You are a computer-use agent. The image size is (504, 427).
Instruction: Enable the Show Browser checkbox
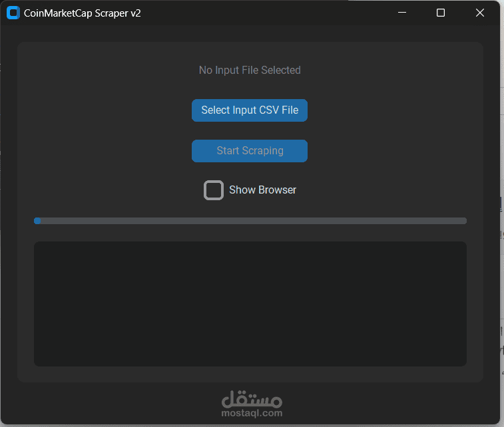[214, 190]
